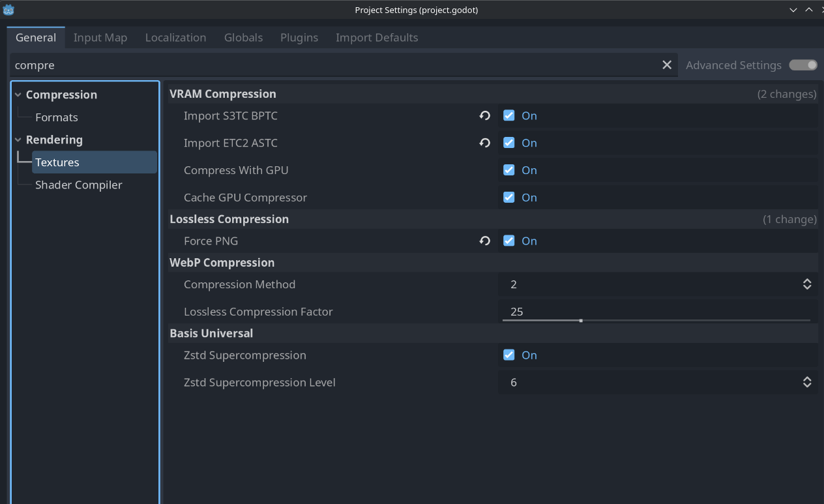This screenshot has width=824, height=504.
Task: Uncheck Compress With GPU checkbox
Action: tap(509, 170)
